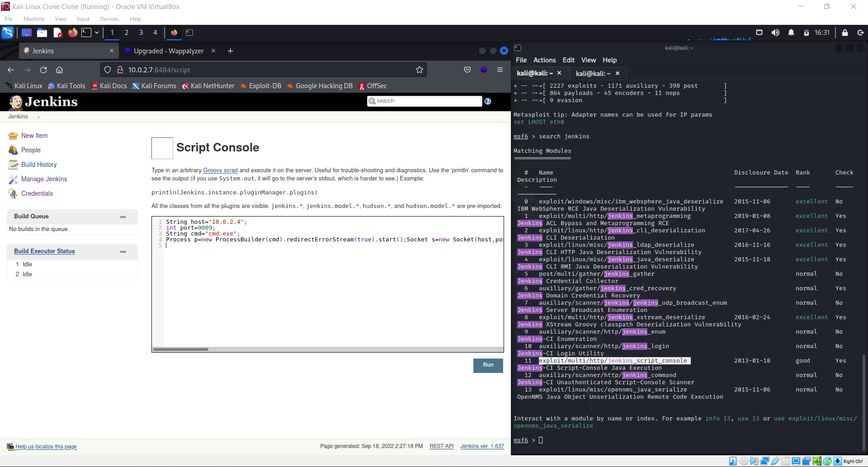
Task: Collapse the Build Queue panel
Action: coord(123,217)
